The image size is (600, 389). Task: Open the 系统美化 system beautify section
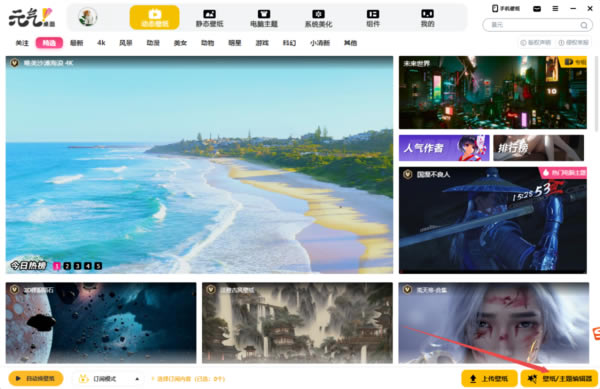point(318,18)
